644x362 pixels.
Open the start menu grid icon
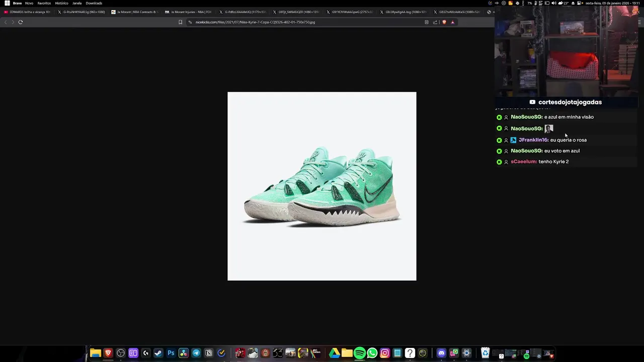point(7,3)
